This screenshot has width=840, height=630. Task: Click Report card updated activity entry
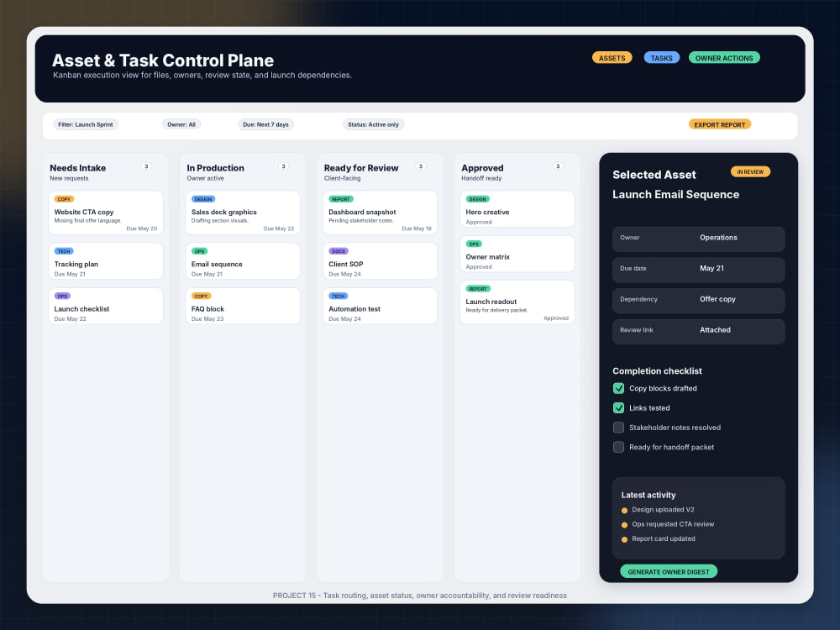point(659,539)
